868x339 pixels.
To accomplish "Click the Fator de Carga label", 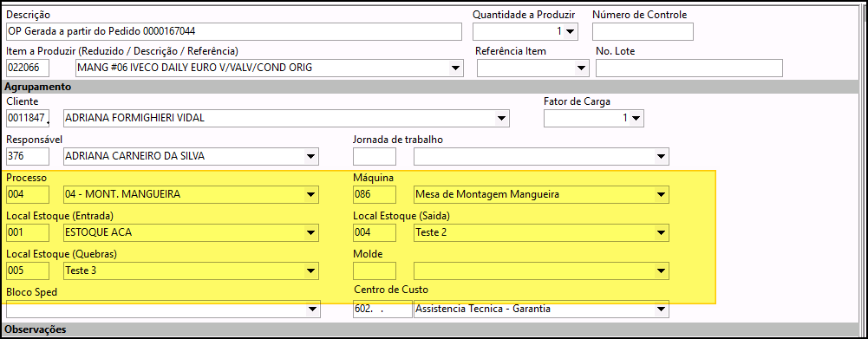I will (x=577, y=102).
